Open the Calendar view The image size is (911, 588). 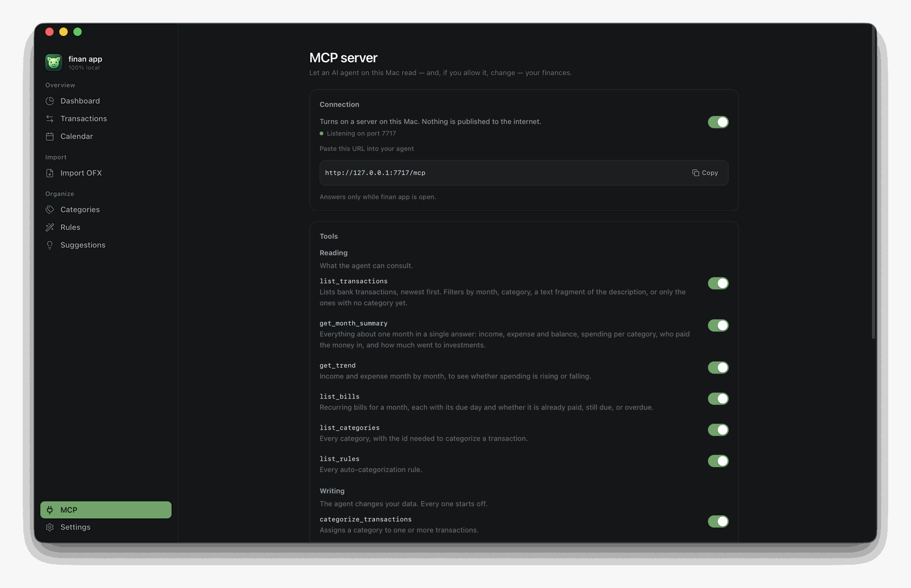(106, 137)
